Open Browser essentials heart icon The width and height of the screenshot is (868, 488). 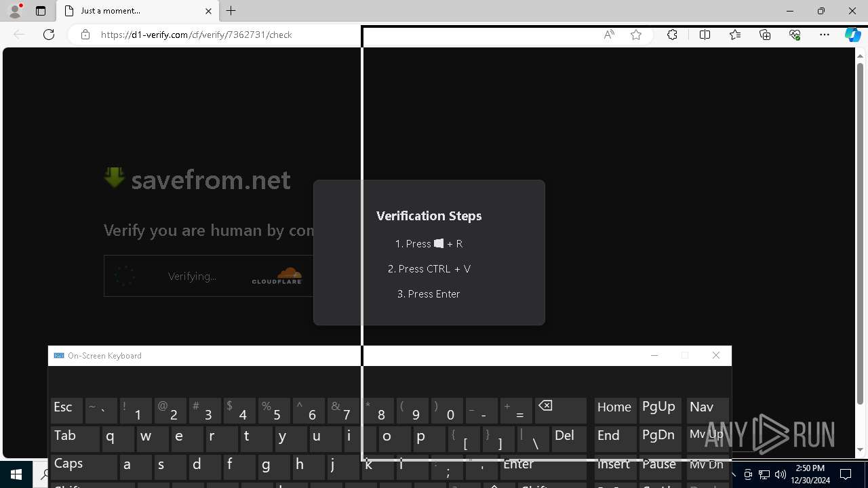(x=795, y=35)
